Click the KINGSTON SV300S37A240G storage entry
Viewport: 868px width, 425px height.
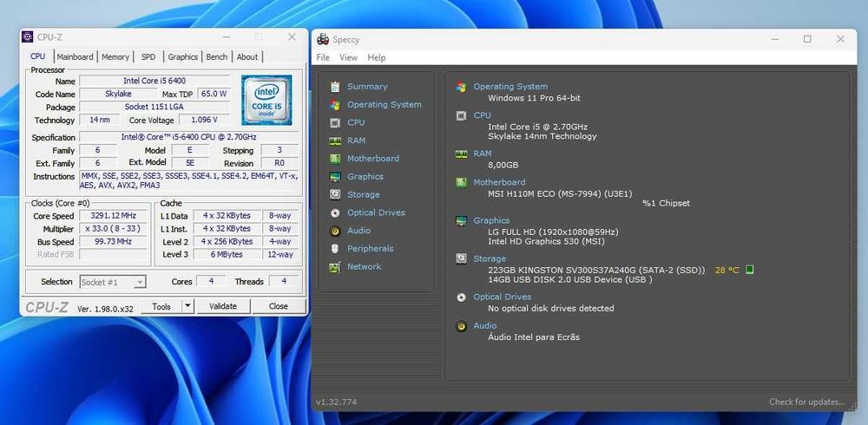pos(597,270)
